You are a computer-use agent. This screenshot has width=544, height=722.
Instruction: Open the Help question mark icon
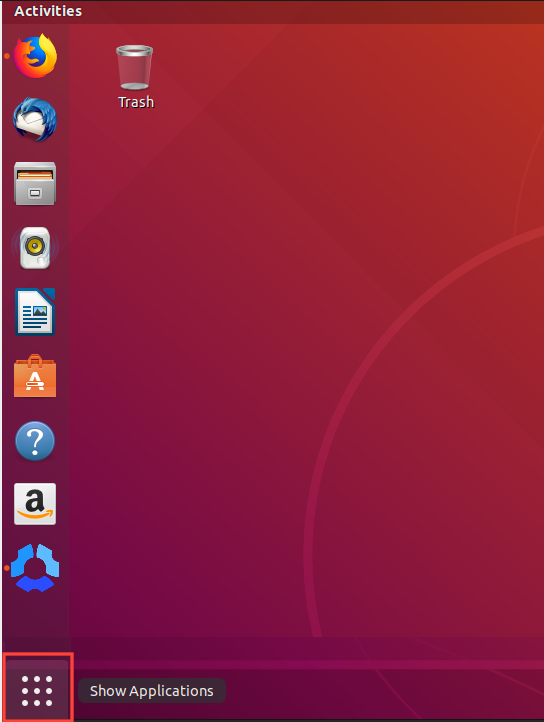coord(35,441)
